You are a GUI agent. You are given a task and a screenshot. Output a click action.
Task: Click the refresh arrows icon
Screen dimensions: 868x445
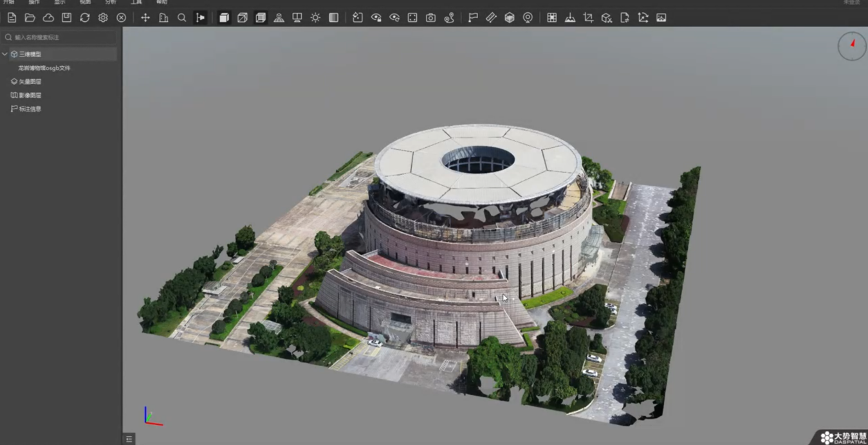pyautogui.click(x=84, y=18)
